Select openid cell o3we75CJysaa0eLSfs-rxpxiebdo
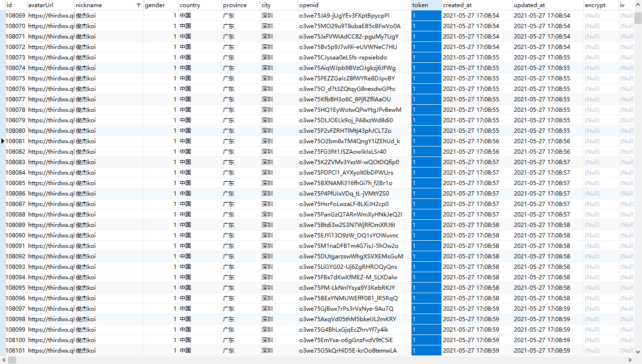This screenshot has height=364, width=642. click(x=354, y=58)
